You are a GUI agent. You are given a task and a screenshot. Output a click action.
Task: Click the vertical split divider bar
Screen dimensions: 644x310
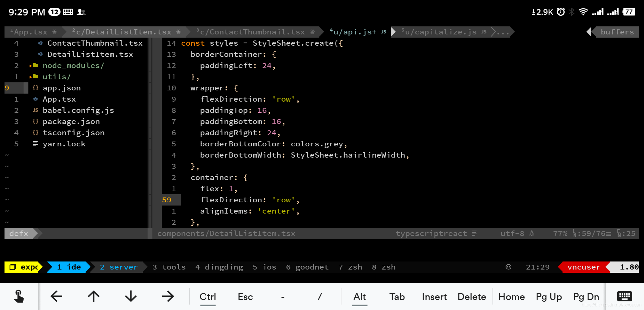150,132
